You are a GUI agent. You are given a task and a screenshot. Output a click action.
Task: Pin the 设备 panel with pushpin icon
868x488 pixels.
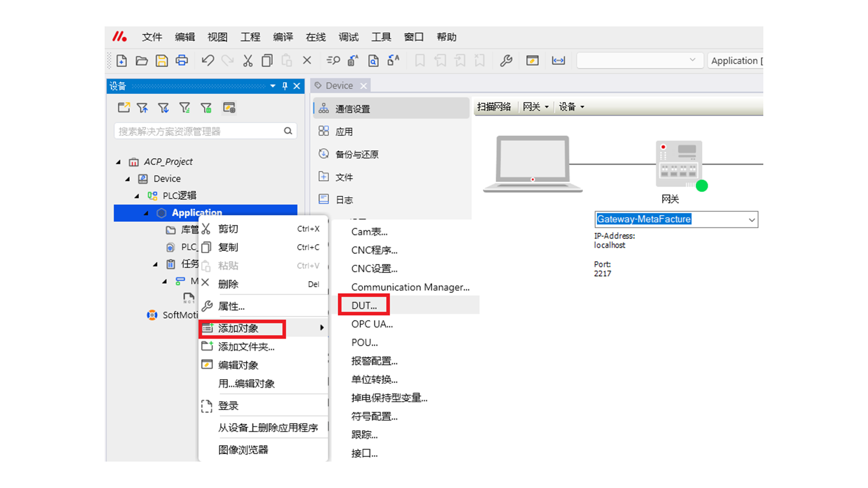tap(285, 86)
